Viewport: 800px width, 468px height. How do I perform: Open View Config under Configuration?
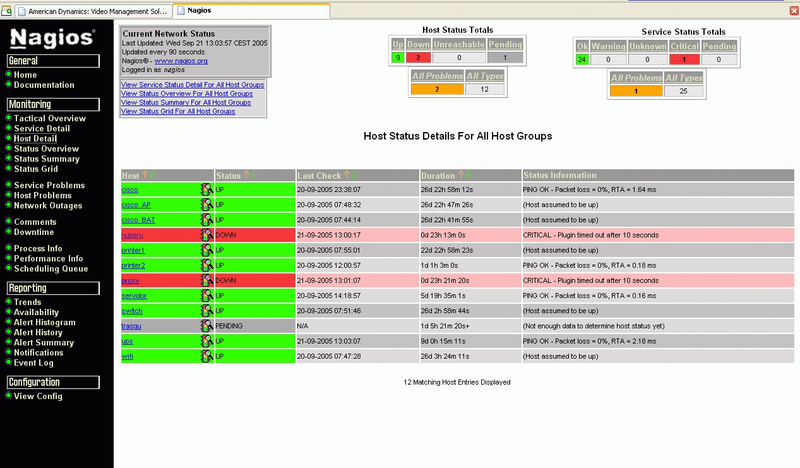(38, 396)
